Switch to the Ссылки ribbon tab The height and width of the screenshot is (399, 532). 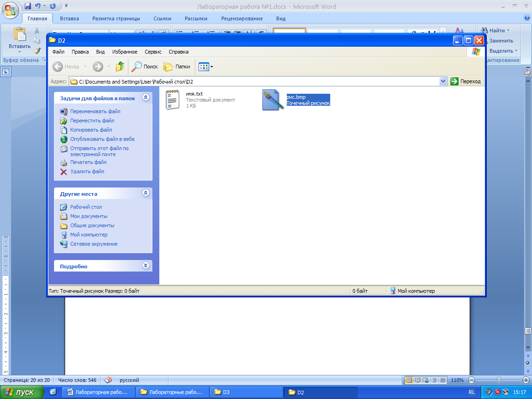[x=162, y=18]
